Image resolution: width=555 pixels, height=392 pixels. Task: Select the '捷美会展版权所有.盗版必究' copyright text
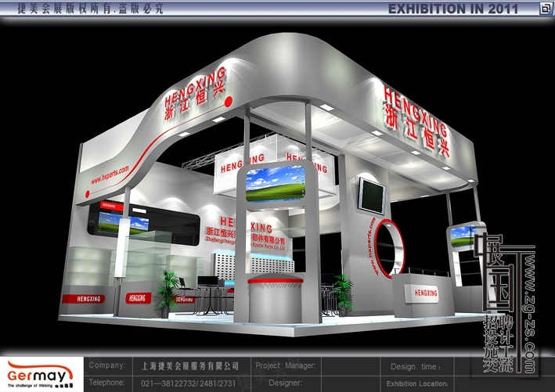point(90,9)
